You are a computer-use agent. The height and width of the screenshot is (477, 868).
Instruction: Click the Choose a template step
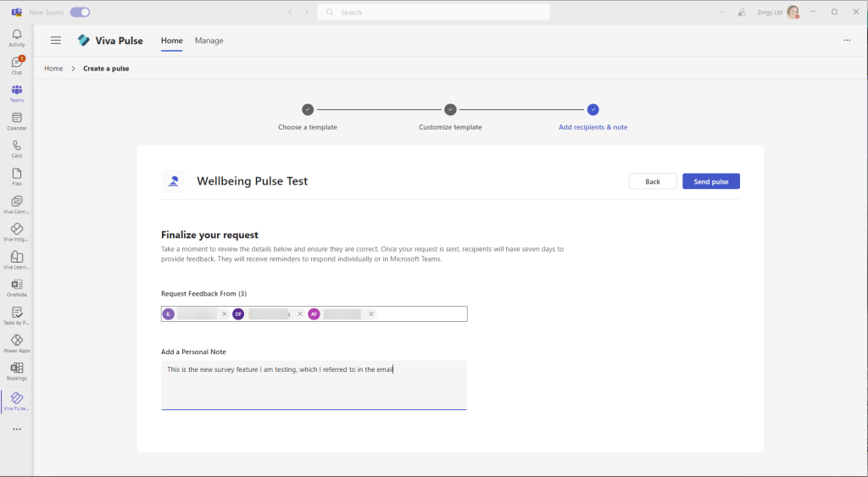(308, 110)
